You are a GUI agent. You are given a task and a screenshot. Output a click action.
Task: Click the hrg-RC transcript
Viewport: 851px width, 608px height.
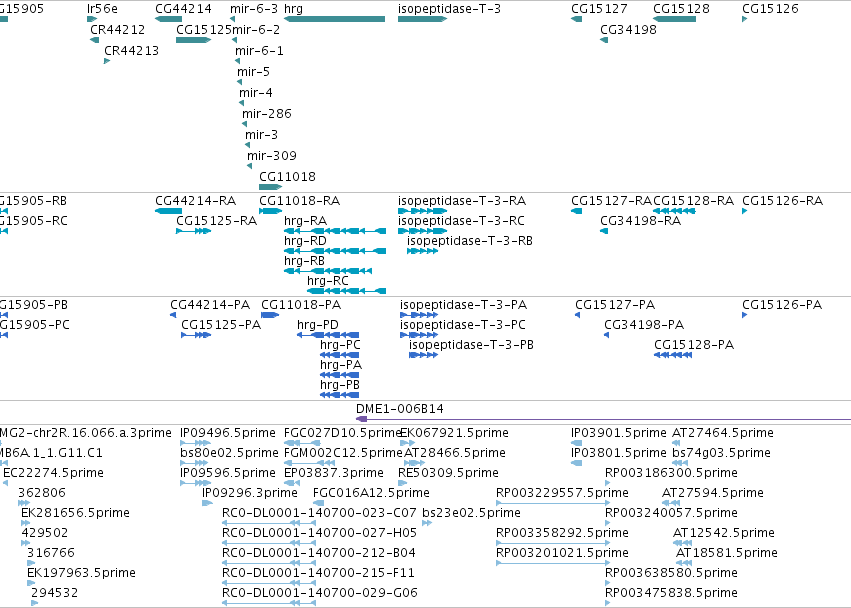point(346,291)
